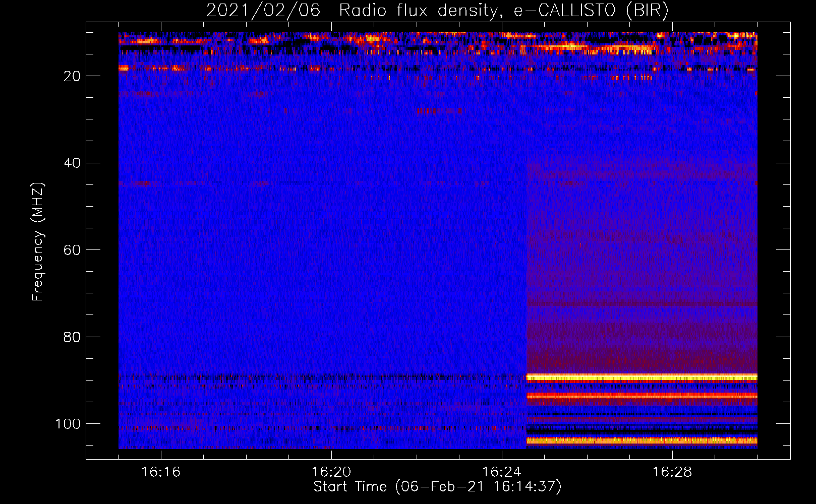Click the bright yellow band near 104 MHz
Screen dimensions: 816x504
pyautogui.click(x=642, y=440)
